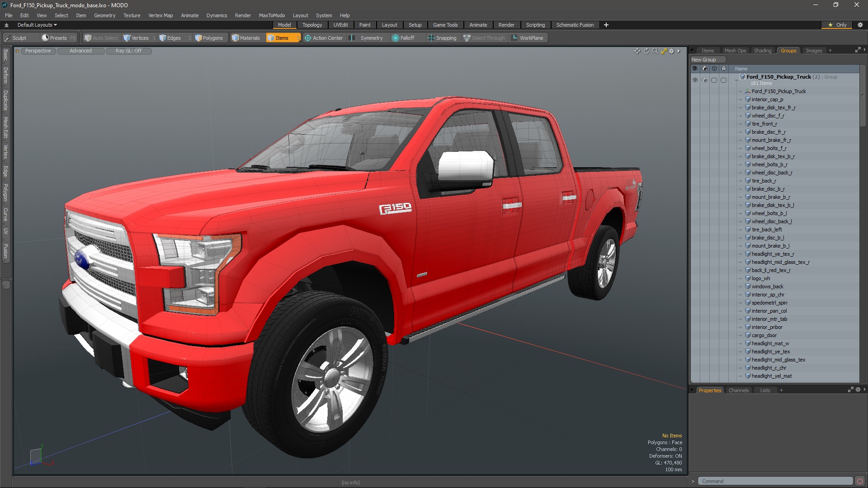Toggle the viewport lock dot left of Perspective
This screenshot has height=488, width=868.
[x=17, y=51]
